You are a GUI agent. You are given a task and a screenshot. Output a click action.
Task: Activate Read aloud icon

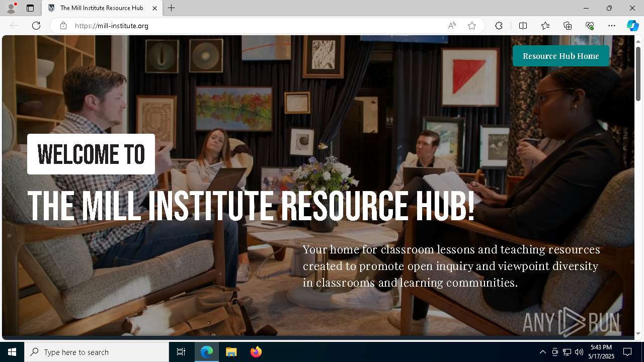click(x=452, y=26)
